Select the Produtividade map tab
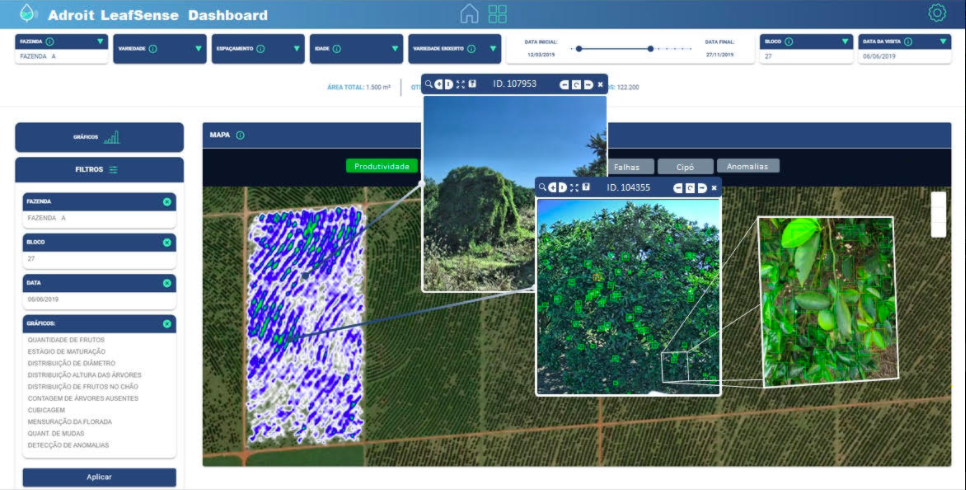The height and width of the screenshot is (490, 966). [382, 166]
